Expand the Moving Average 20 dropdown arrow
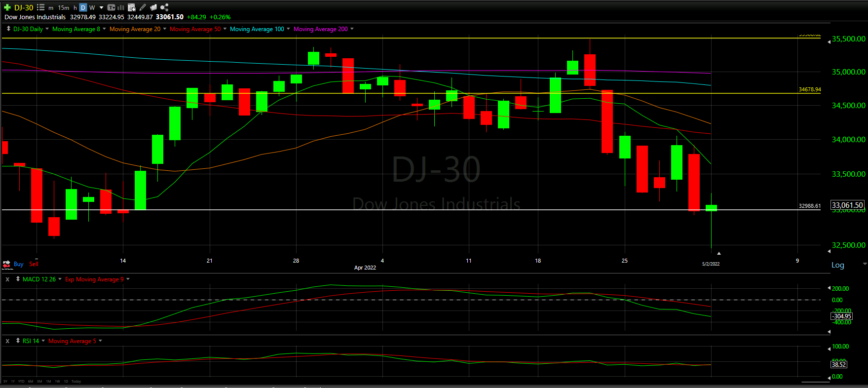The image size is (868, 388). click(x=164, y=29)
